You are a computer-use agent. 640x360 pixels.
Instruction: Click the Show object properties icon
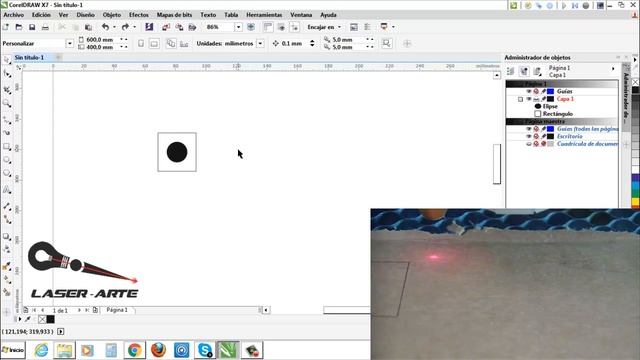coord(511,71)
